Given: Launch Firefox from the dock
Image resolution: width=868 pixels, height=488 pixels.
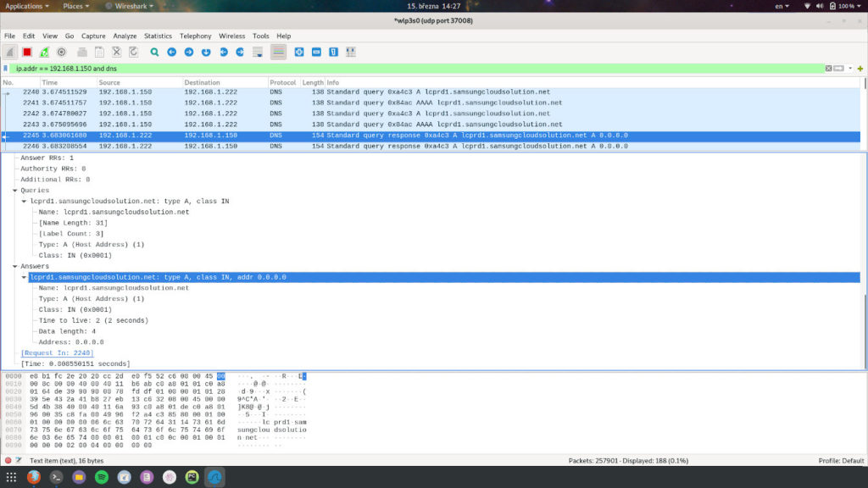Looking at the screenshot, I should pyautogui.click(x=34, y=477).
